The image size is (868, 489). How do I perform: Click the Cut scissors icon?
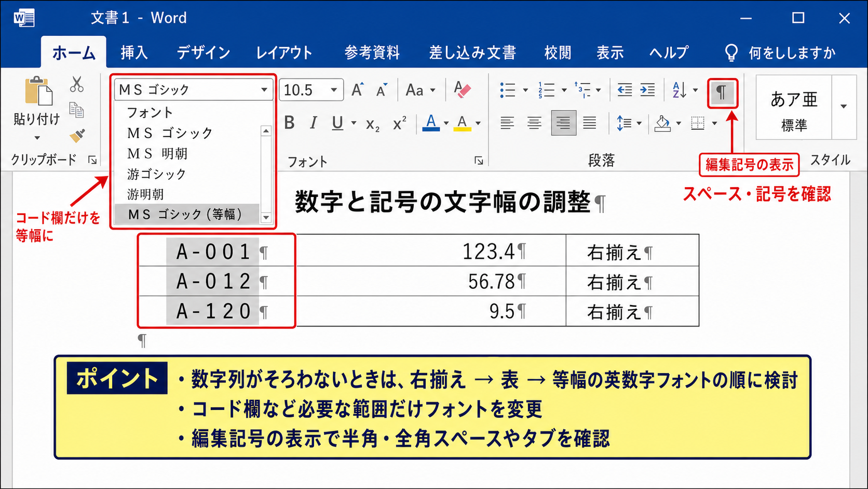point(77,84)
